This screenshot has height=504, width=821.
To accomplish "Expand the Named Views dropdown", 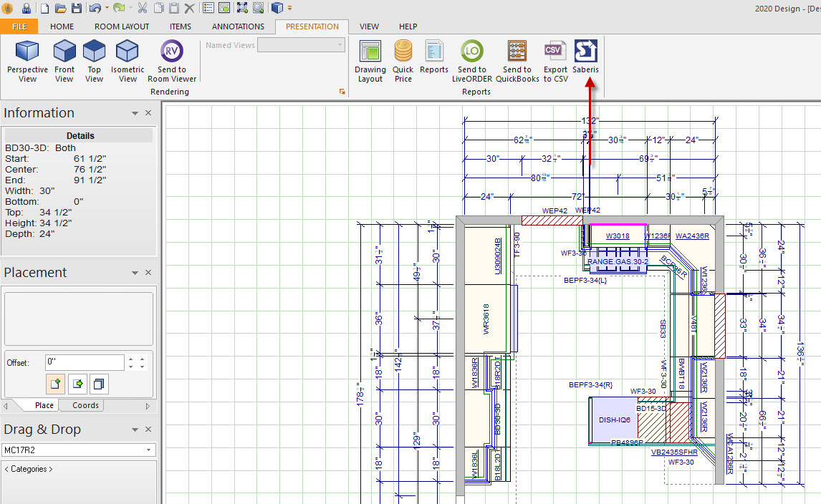I will point(340,45).
